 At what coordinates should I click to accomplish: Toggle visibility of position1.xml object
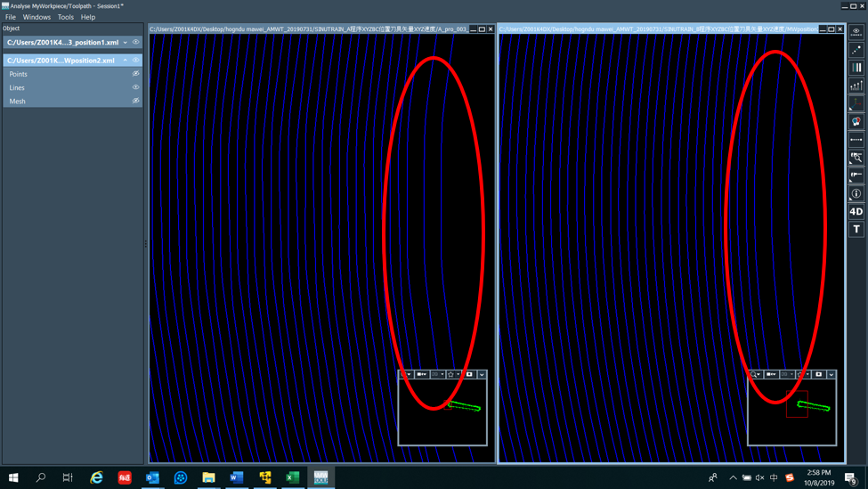pos(135,42)
